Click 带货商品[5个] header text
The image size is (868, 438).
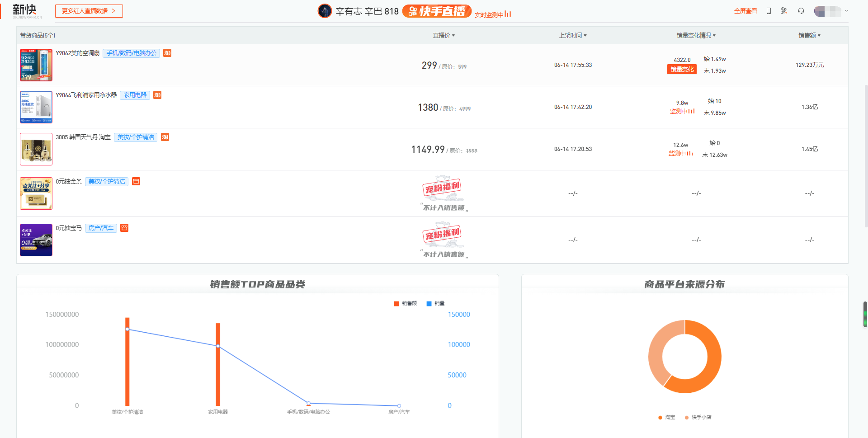38,35
